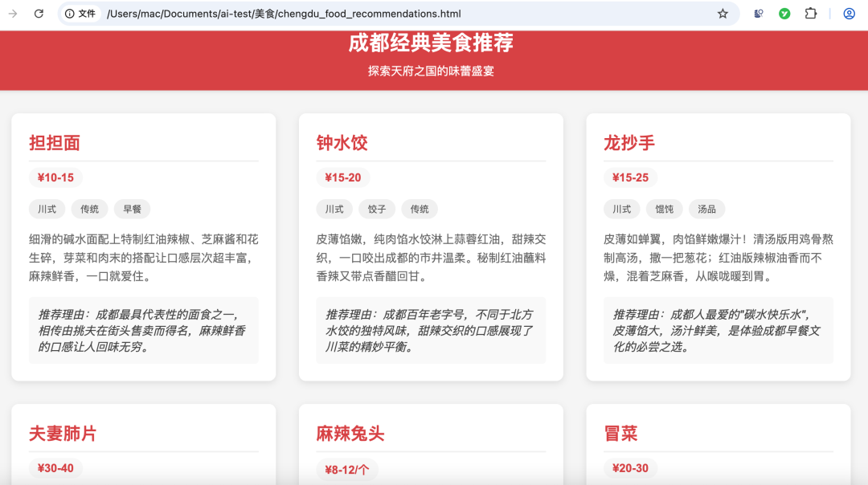Click the 川式 tag in 龙抄手 card
The height and width of the screenshot is (485, 868).
(x=621, y=209)
